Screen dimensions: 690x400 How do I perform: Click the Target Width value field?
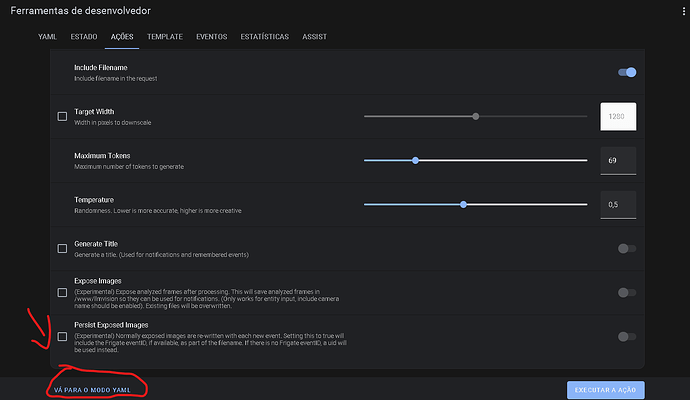click(x=618, y=117)
